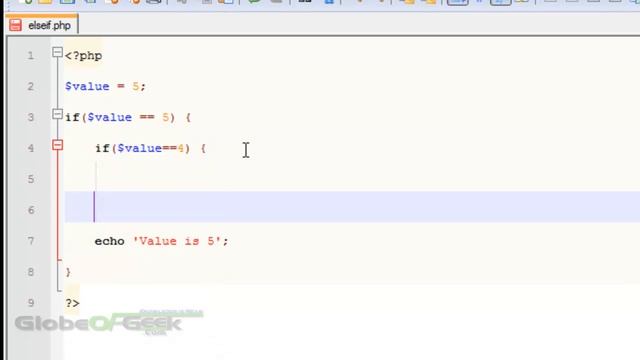This screenshot has width=640, height=360.
Task: Collapse the fold marker beside <?php on line 1
Action: 58,52
